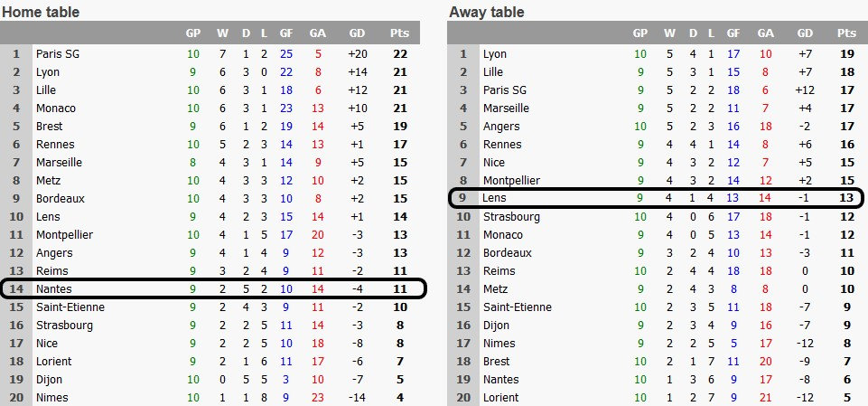Open Lyon in the Away table
This screenshot has width=868, height=406.
coord(494,54)
